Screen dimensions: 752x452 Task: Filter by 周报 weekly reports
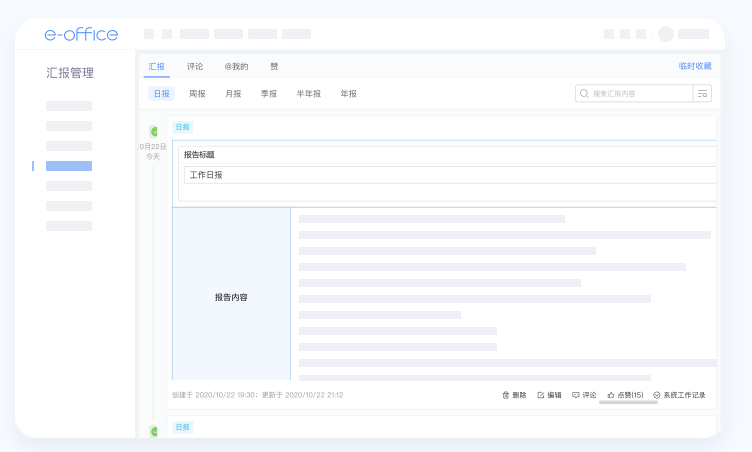[x=198, y=94]
